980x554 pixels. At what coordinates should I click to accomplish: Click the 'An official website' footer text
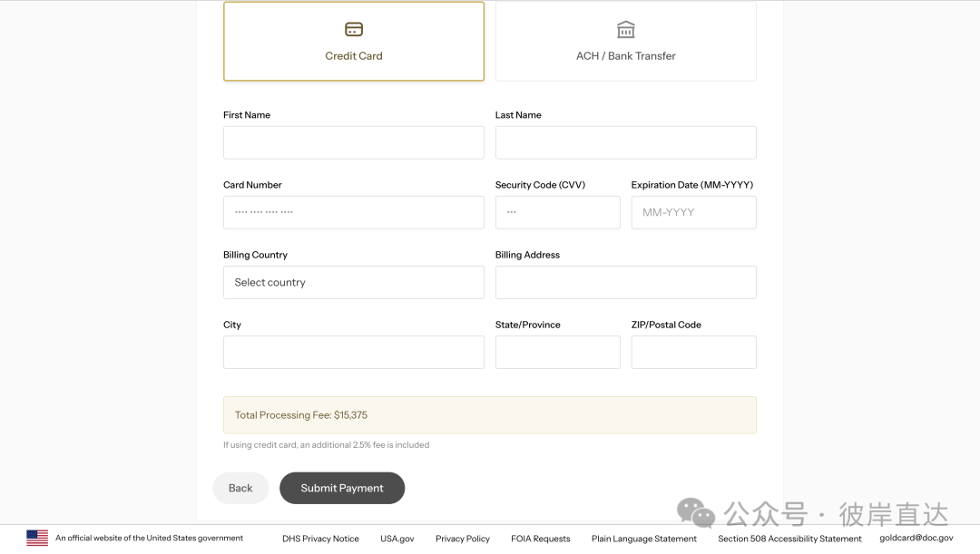tap(150, 538)
